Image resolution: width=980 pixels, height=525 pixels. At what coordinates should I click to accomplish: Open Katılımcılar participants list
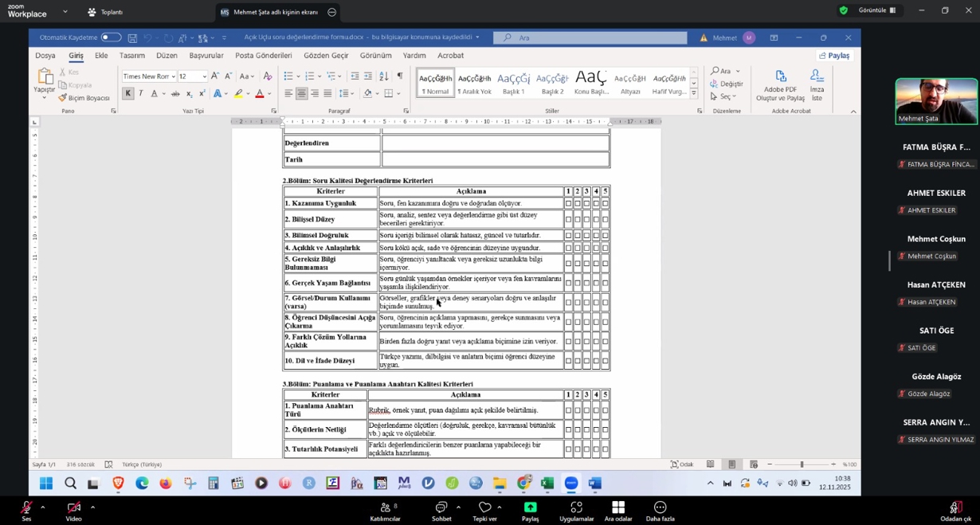[x=385, y=511]
